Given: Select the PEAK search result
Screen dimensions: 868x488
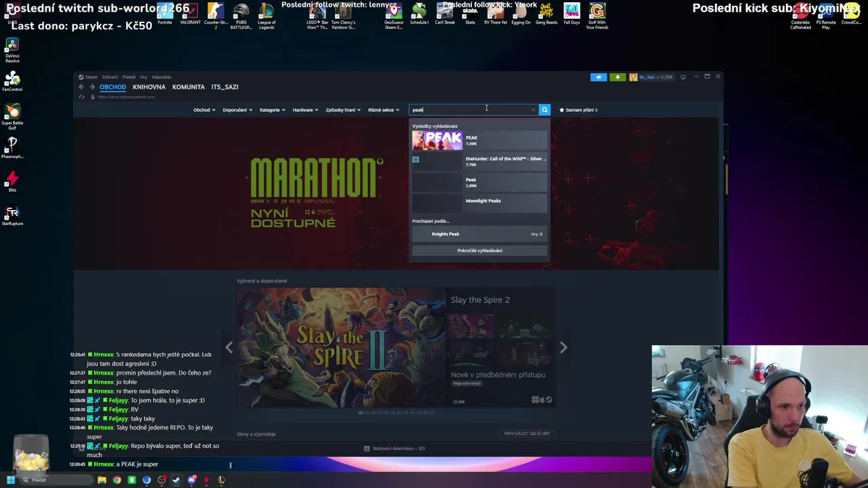Looking at the screenshot, I should coord(479,140).
